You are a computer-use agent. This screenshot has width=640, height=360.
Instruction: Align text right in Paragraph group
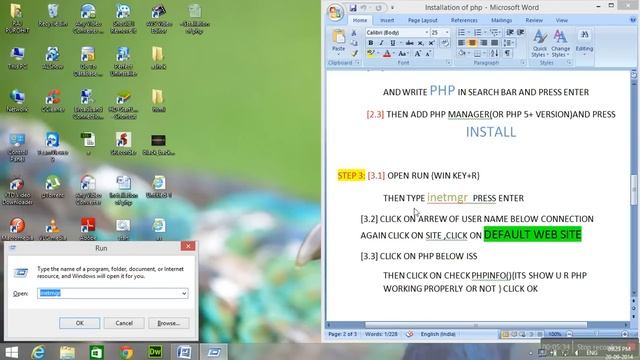(484, 43)
